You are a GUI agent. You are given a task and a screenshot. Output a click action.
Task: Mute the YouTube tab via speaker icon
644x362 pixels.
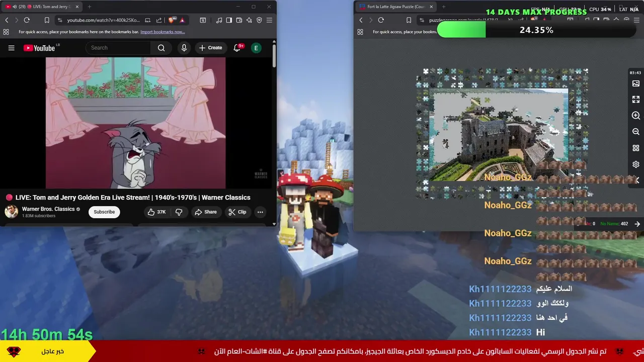pos(14,7)
